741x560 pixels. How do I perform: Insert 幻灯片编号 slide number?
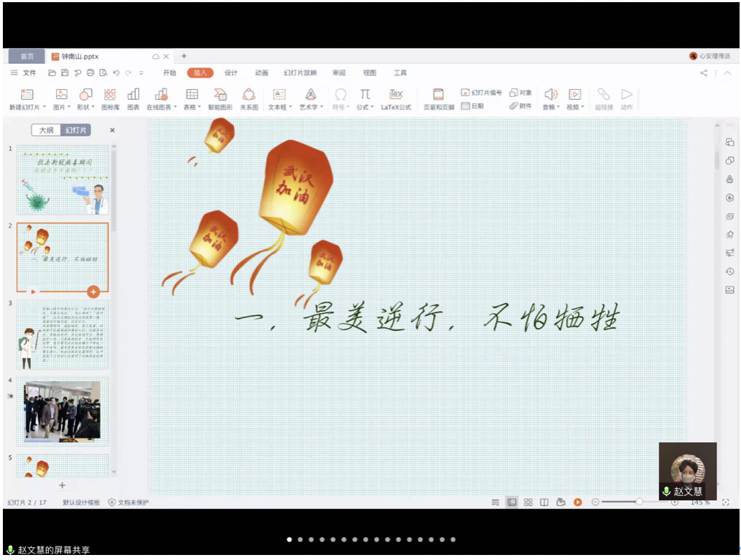point(482,93)
